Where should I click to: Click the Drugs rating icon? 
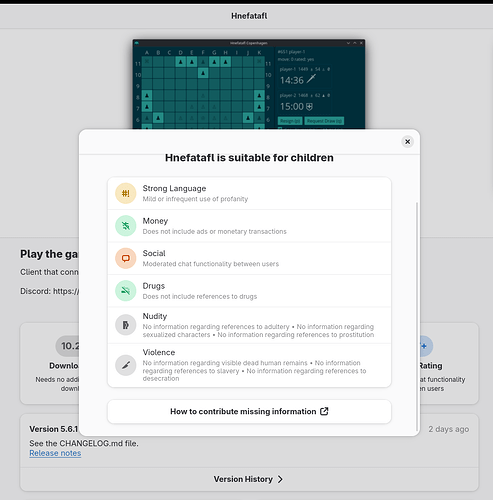(x=126, y=291)
